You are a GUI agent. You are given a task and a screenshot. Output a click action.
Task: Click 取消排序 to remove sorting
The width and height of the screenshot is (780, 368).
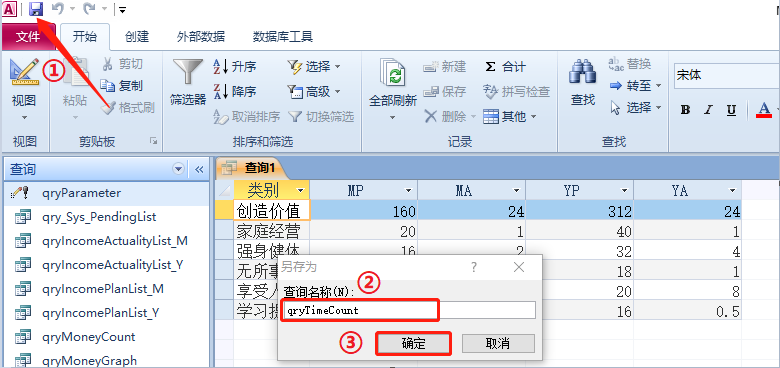click(246, 117)
